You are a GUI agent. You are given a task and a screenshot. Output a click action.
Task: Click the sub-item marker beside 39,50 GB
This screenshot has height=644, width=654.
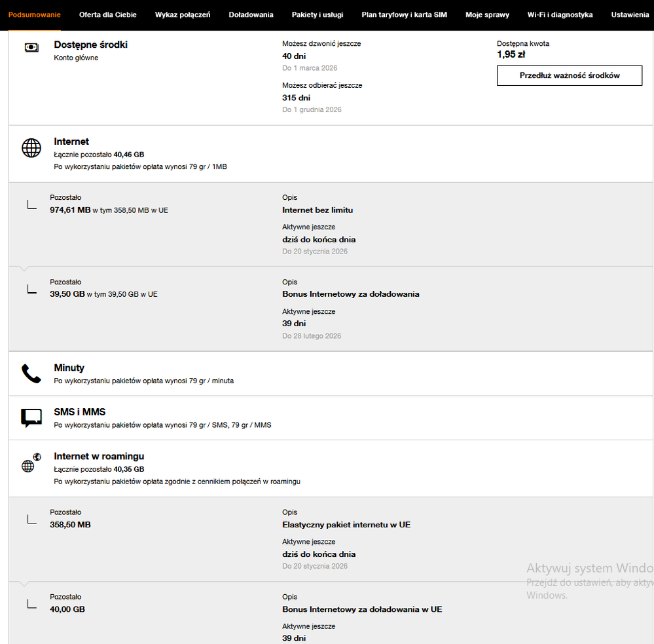click(31, 289)
